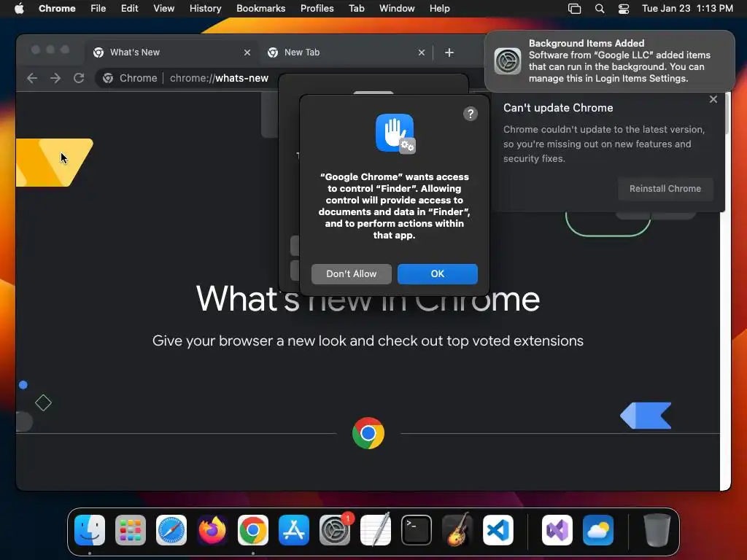Open the cloud weather app in Dock
Viewport: 747px width, 560px height.
(x=598, y=530)
